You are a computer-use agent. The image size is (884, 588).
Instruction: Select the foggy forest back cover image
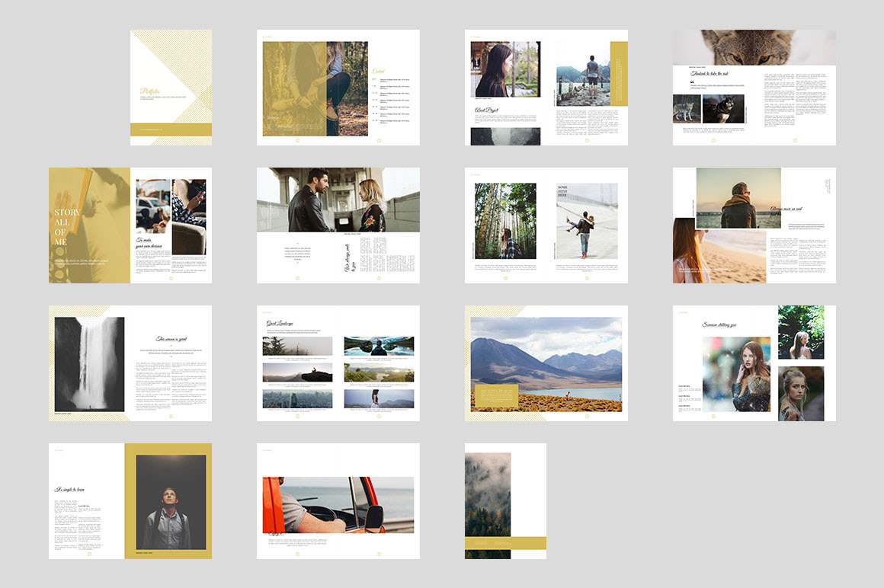(x=488, y=494)
